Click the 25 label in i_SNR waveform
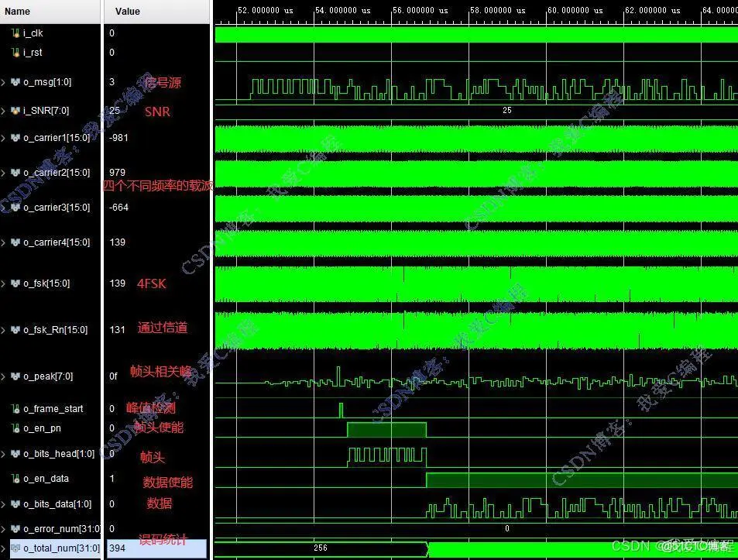 507,110
